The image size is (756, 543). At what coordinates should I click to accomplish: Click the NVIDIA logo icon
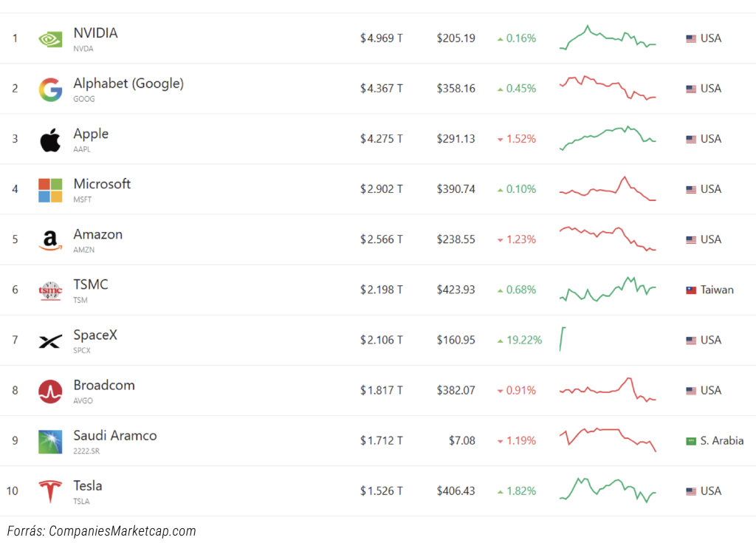tap(50, 39)
